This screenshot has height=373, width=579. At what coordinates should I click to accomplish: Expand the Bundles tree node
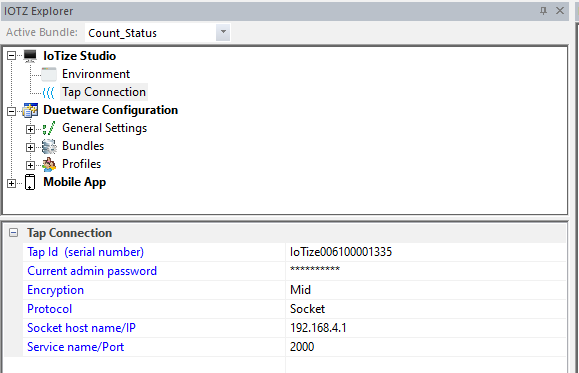(30, 147)
